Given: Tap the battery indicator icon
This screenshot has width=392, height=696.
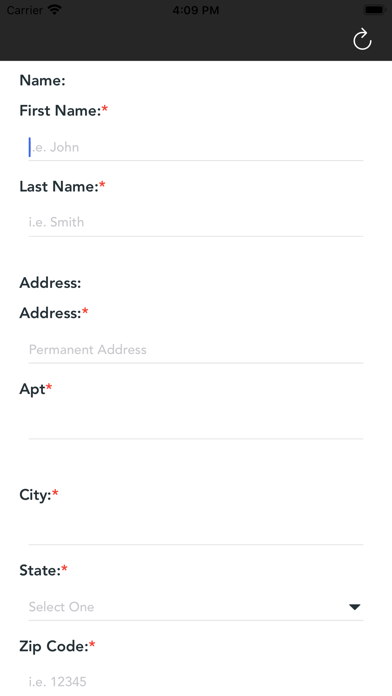Looking at the screenshot, I should coord(375,10).
